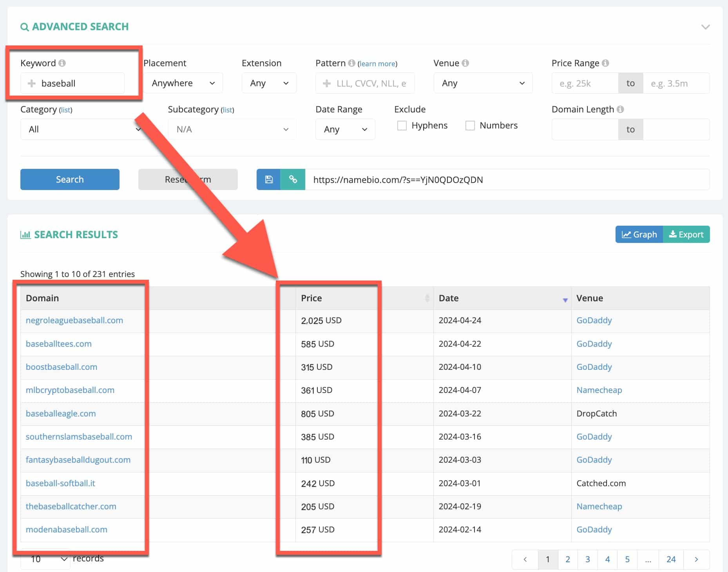Viewport: 728px width, 572px height.
Task: Enable the Exclude Hyphens checkbox
Action: [x=402, y=125]
